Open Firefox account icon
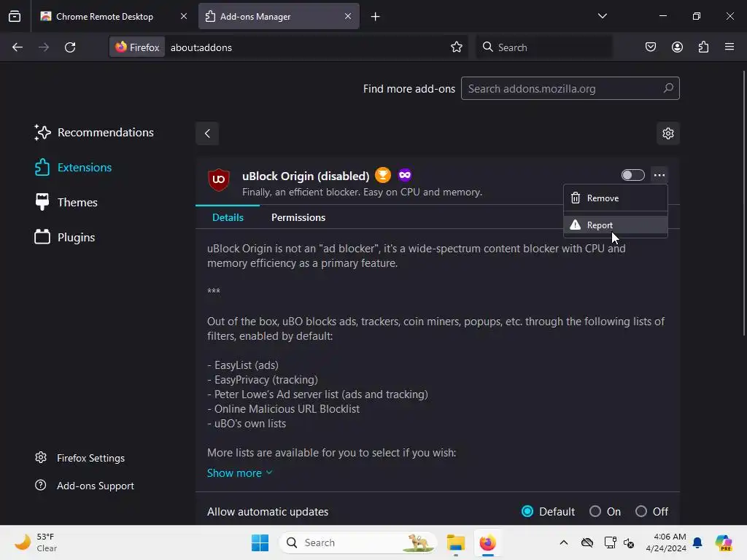Screen dimensions: 747x560 click(x=677, y=47)
